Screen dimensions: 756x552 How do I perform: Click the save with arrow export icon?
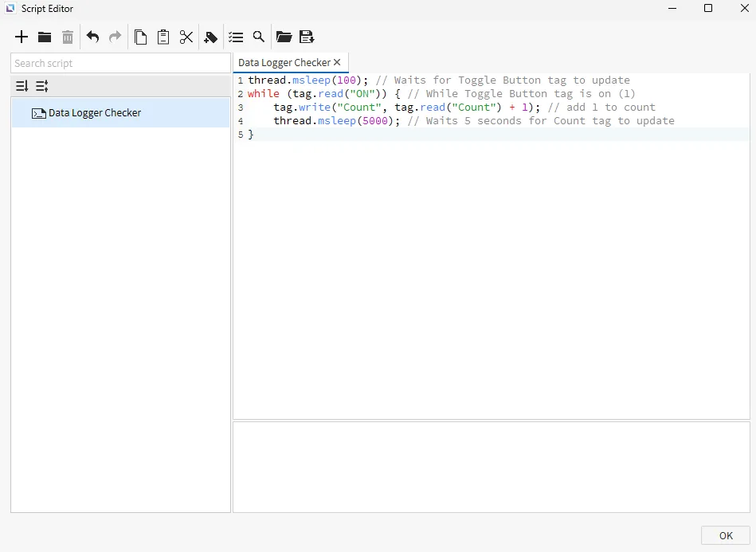[307, 37]
